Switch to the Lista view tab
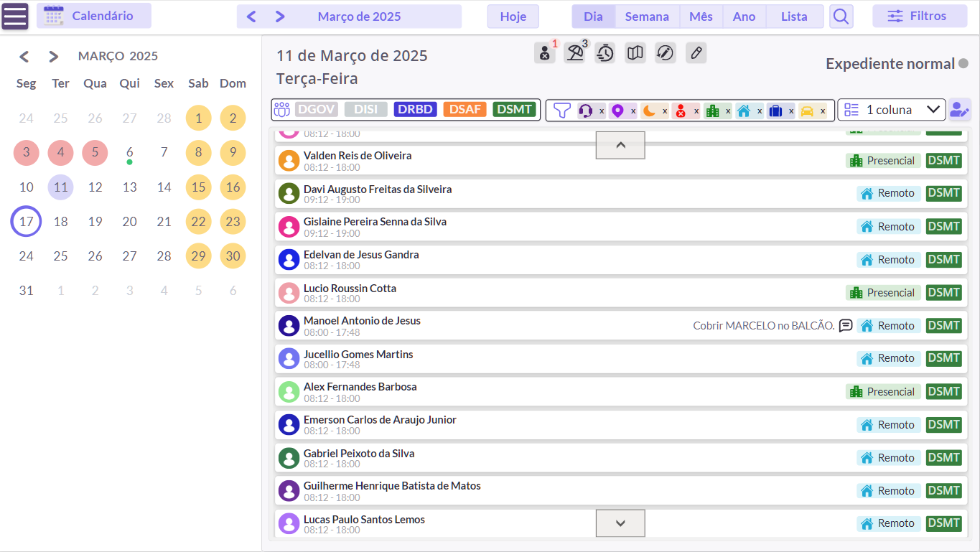 coord(794,17)
